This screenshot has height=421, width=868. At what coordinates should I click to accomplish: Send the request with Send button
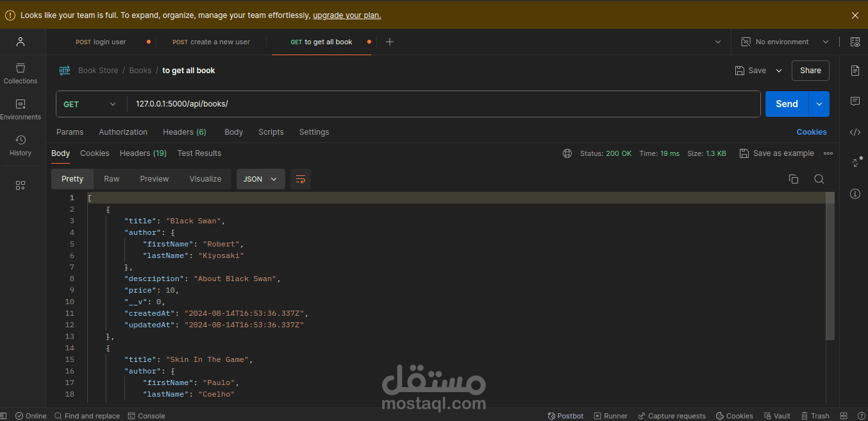pos(787,104)
